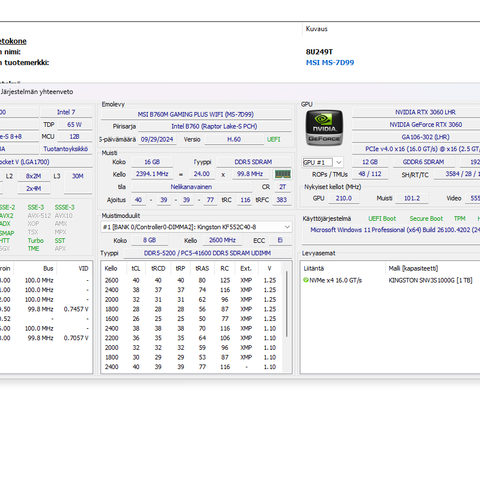Open the MSI MS-7D99 link
The height and width of the screenshot is (480, 480).
pyautogui.click(x=330, y=62)
